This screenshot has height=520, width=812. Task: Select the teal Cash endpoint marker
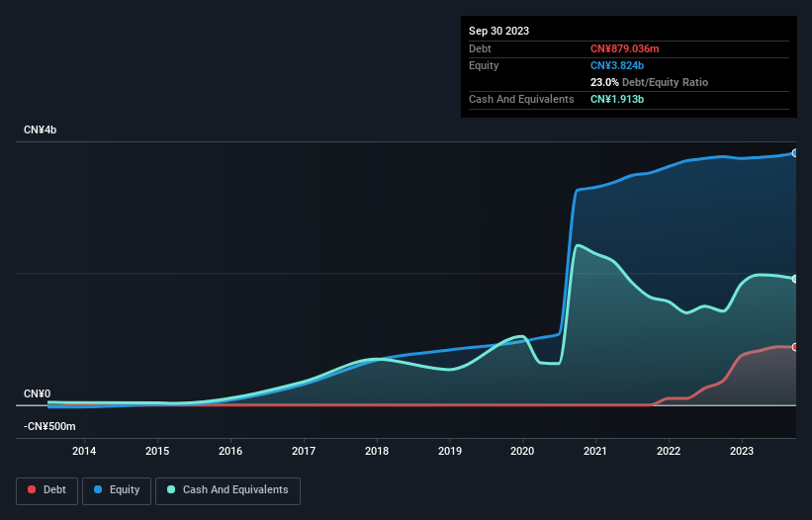click(x=795, y=279)
